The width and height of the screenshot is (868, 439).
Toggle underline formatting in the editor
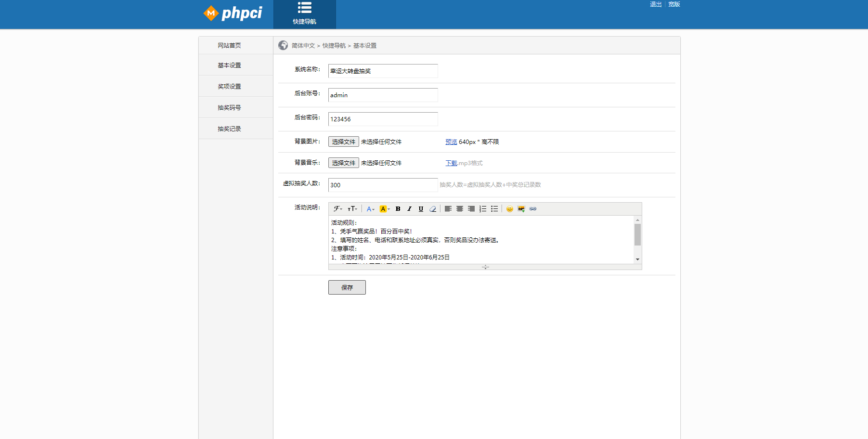[x=421, y=209]
